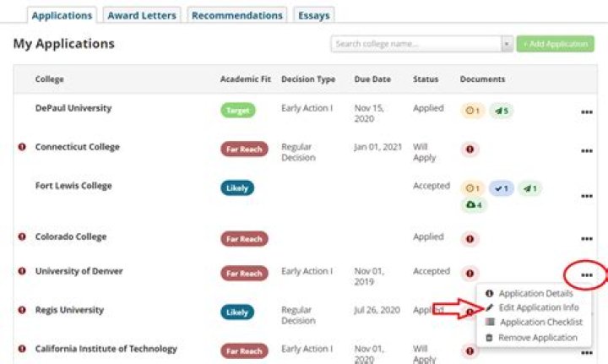Click the Add Application button
The width and height of the screenshot is (608, 364).
pyautogui.click(x=556, y=44)
